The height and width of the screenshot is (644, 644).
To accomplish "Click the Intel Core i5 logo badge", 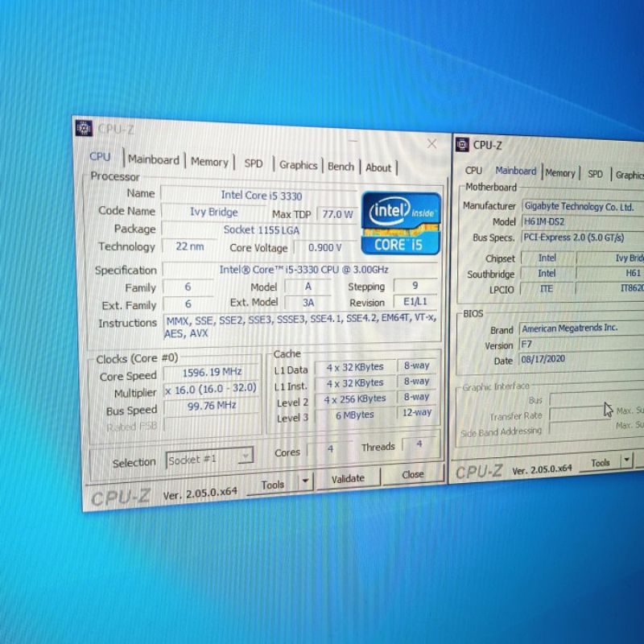I will [x=401, y=222].
